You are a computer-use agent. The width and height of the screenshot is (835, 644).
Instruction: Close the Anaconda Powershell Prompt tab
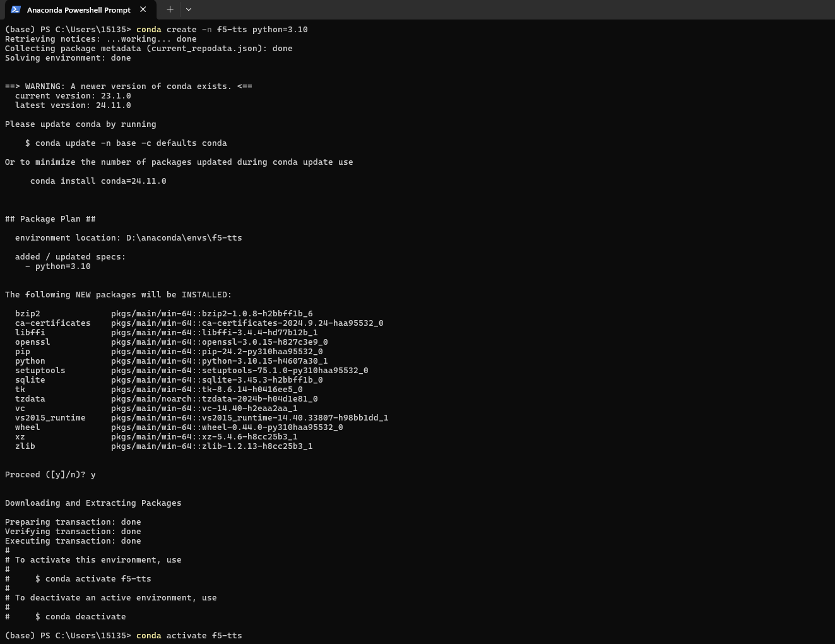click(x=143, y=9)
